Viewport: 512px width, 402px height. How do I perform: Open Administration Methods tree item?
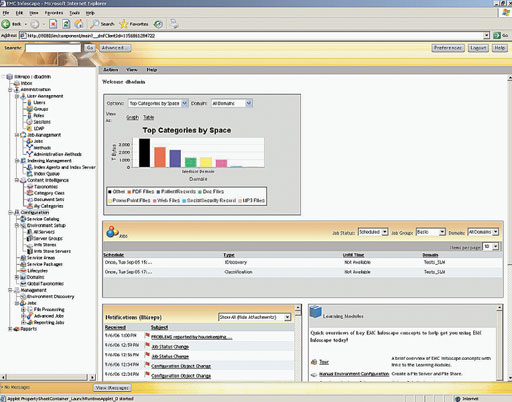click(x=58, y=154)
